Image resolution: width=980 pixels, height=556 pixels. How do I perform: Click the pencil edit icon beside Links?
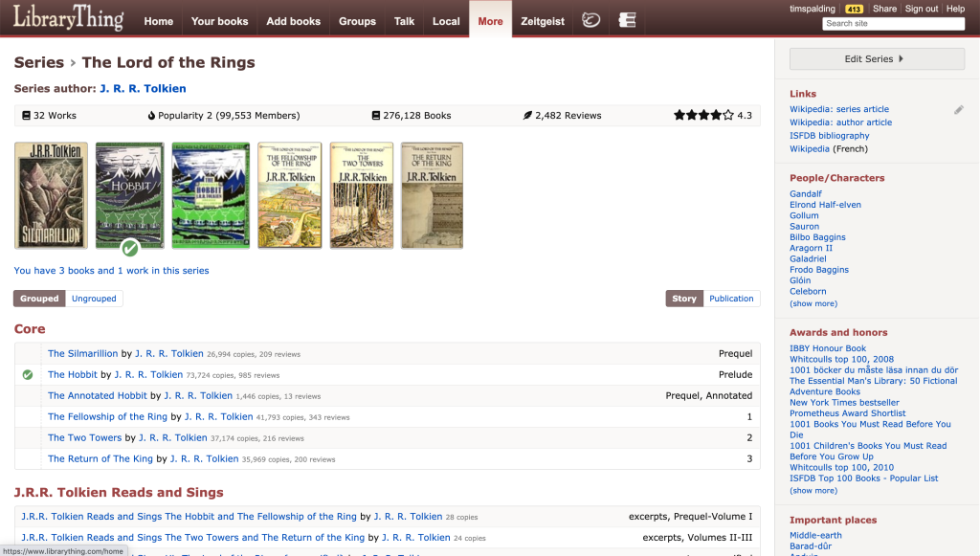click(x=958, y=110)
